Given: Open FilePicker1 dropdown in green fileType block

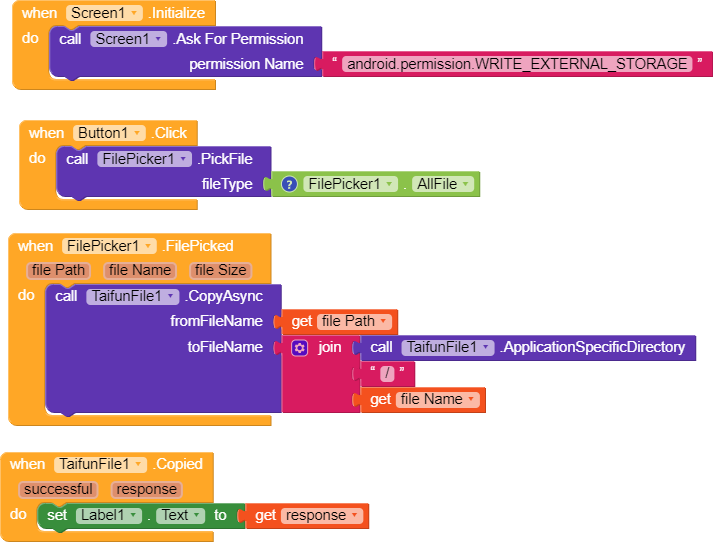Looking at the screenshot, I should point(351,184).
